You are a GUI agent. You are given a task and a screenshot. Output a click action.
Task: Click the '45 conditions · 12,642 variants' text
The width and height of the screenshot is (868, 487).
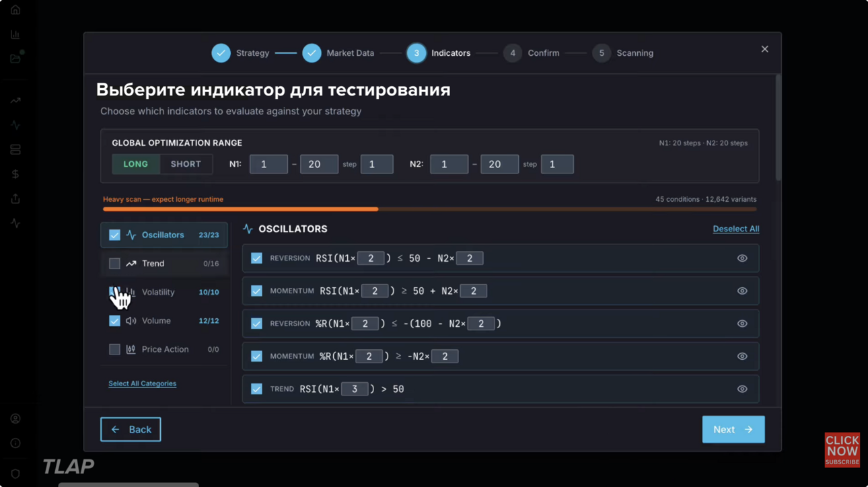pyautogui.click(x=706, y=199)
